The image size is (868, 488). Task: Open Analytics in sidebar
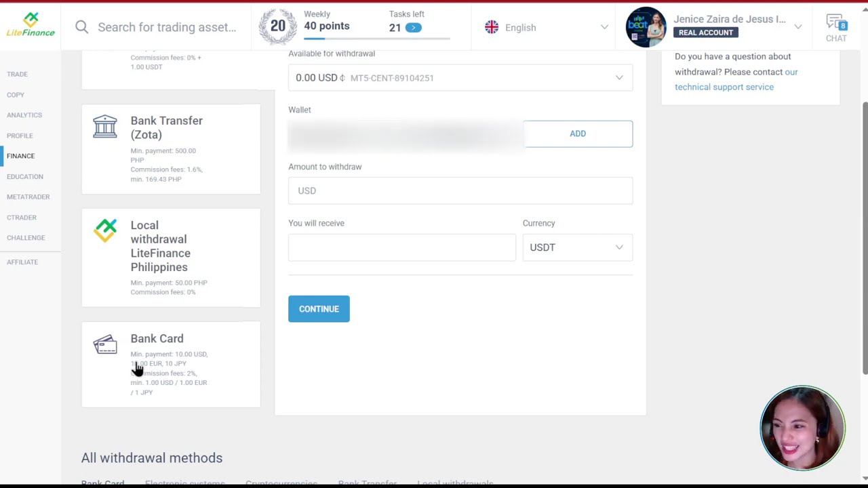(x=24, y=115)
